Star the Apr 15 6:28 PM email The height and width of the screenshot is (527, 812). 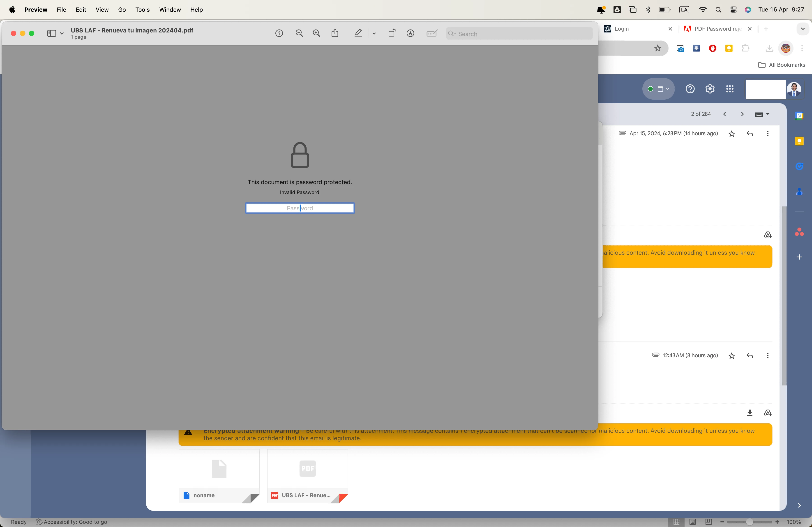(731, 134)
